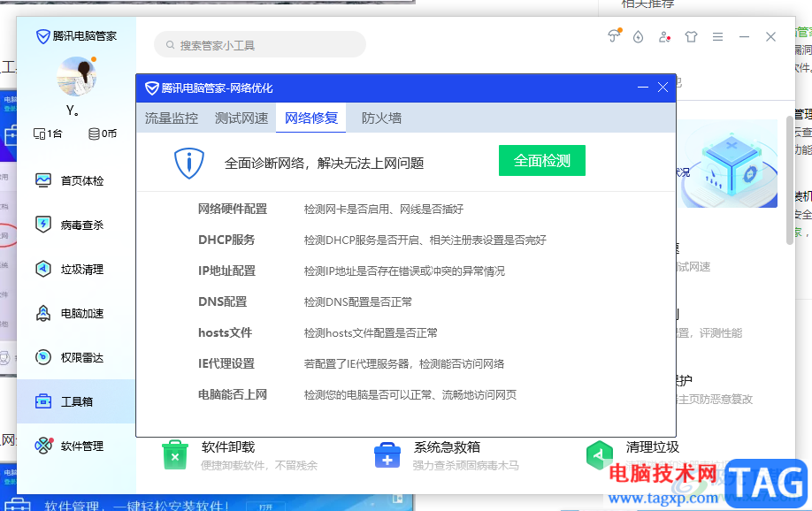Click the right side vertical scrollbar
Screen dimensions: 812x511
790,180
